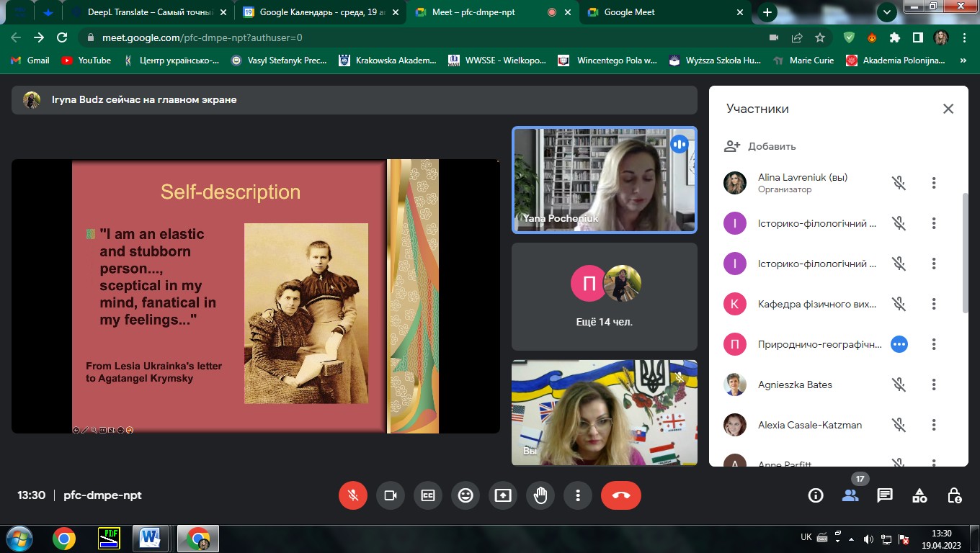Turn off the camera in call controls
980x553 pixels.
[391, 495]
